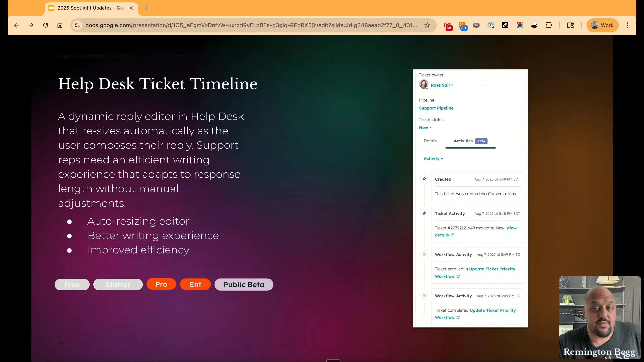The image size is (644, 362).
Task: Open the Gmail extension with badge 69
Action: coord(448,26)
